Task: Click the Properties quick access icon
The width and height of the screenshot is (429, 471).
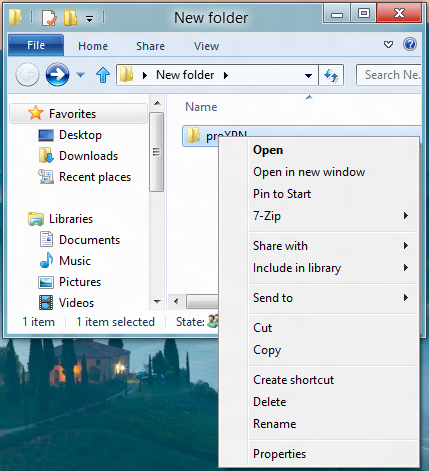Action: click(x=49, y=17)
